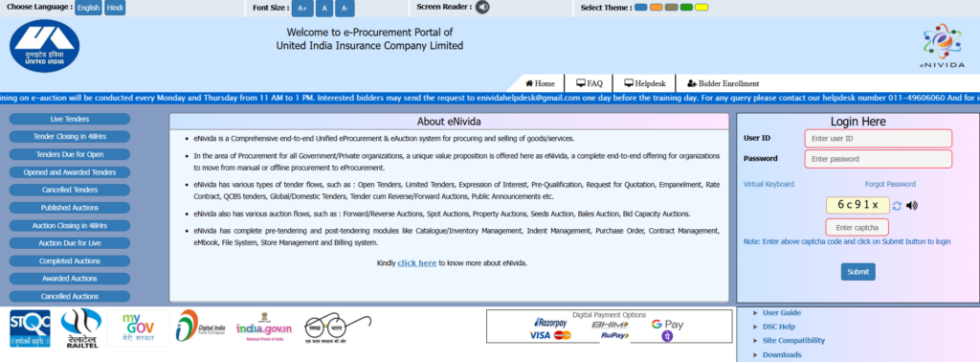
Task: Open the MyGov logo link
Action: pyautogui.click(x=138, y=328)
